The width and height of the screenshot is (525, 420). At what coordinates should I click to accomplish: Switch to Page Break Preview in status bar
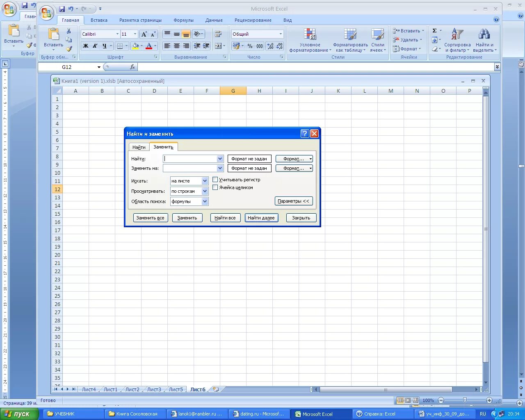(415, 400)
